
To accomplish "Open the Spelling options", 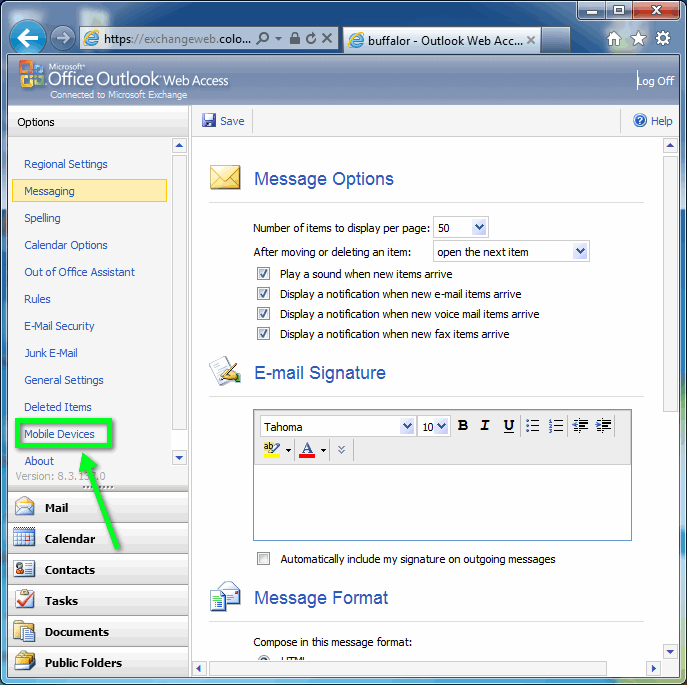I will (x=42, y=218).
